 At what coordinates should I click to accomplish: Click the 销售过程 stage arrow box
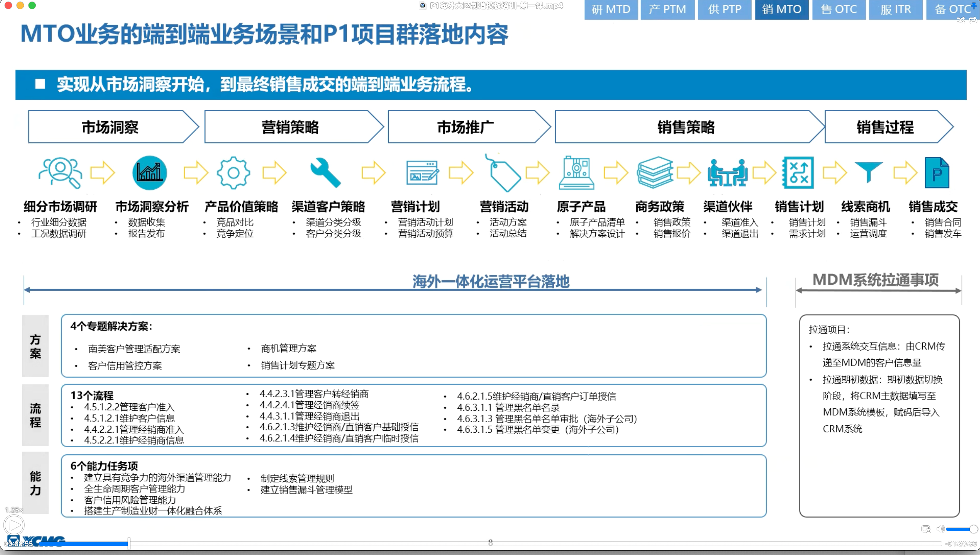tap(889, 127)
